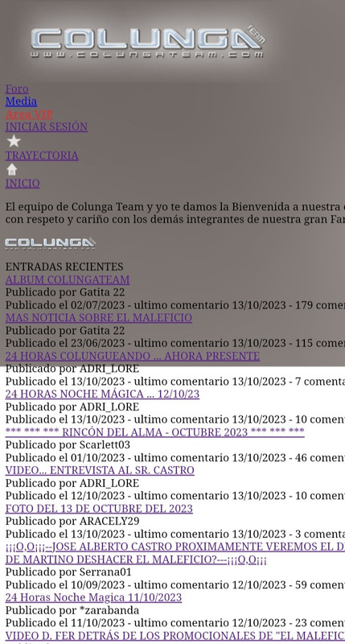Click 'Publicado por Serrana01' text
The height and width of the screenshot is (644, 345).
68,572
